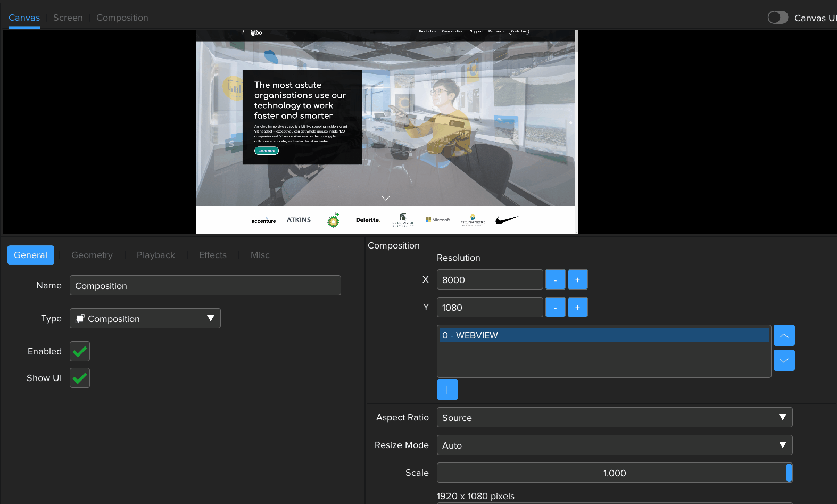
Task: Increase the Y resolution with plus button
Action: pos(577,307)
